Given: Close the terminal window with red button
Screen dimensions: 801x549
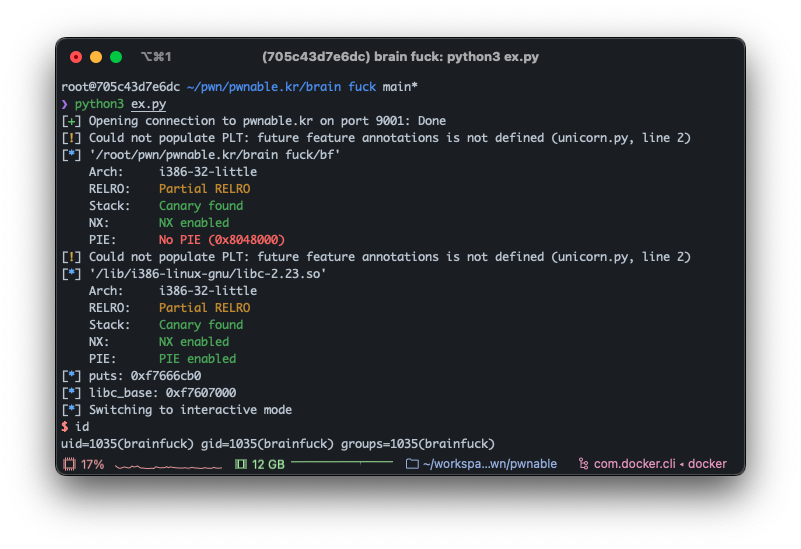Looking at the screenshot, I should [x=76, y=57].
